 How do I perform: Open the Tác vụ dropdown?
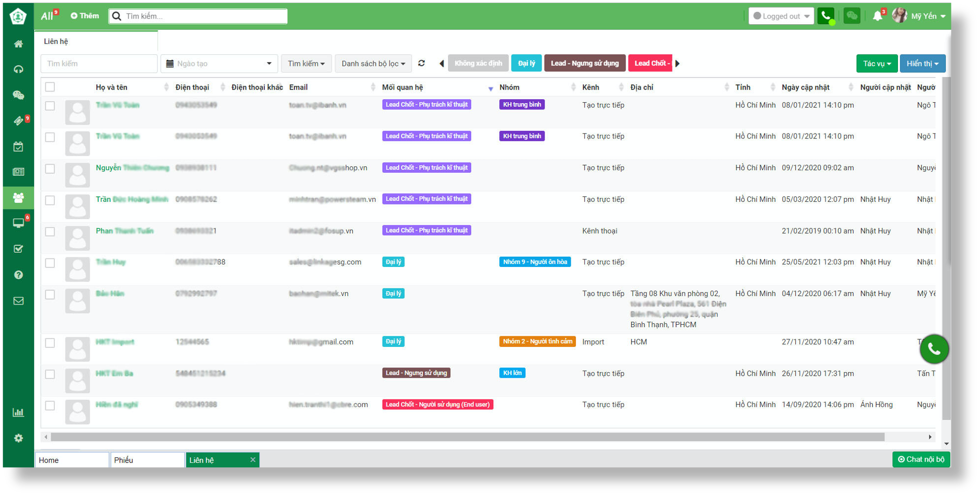[877, 63]
